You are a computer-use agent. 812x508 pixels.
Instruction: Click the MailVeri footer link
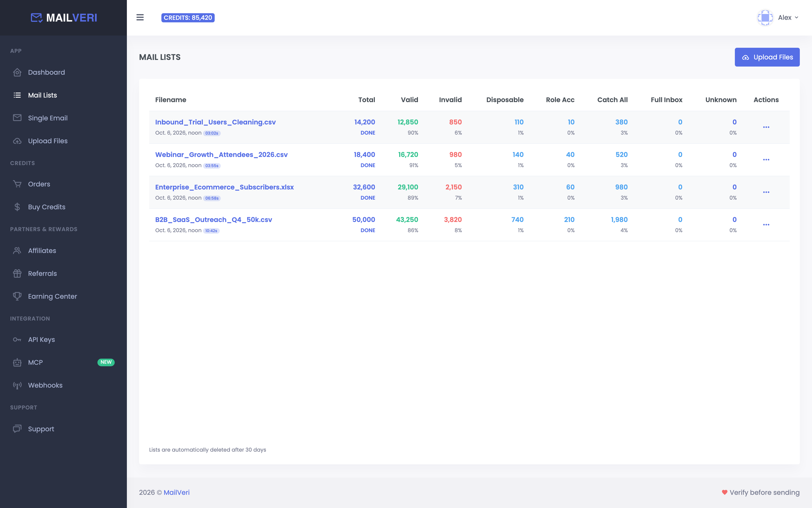[x=177, y=493]
